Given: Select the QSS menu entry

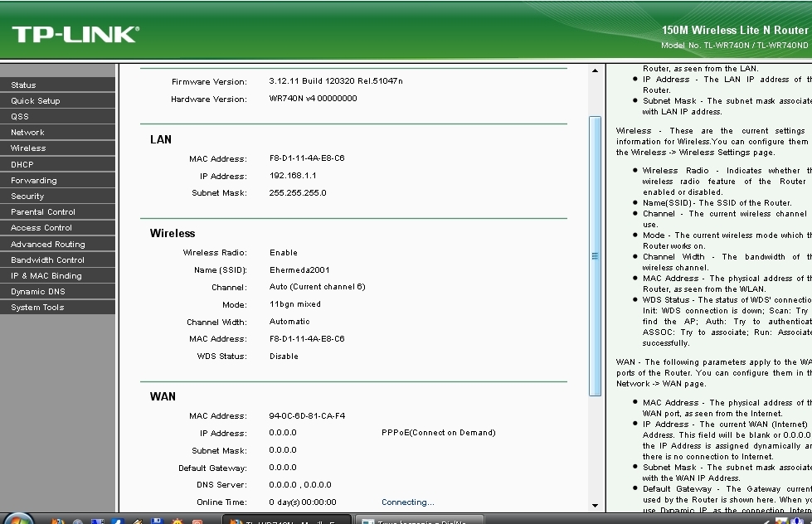Looking at the screenshot, I should pyautogui.click(x=57, y=117).
